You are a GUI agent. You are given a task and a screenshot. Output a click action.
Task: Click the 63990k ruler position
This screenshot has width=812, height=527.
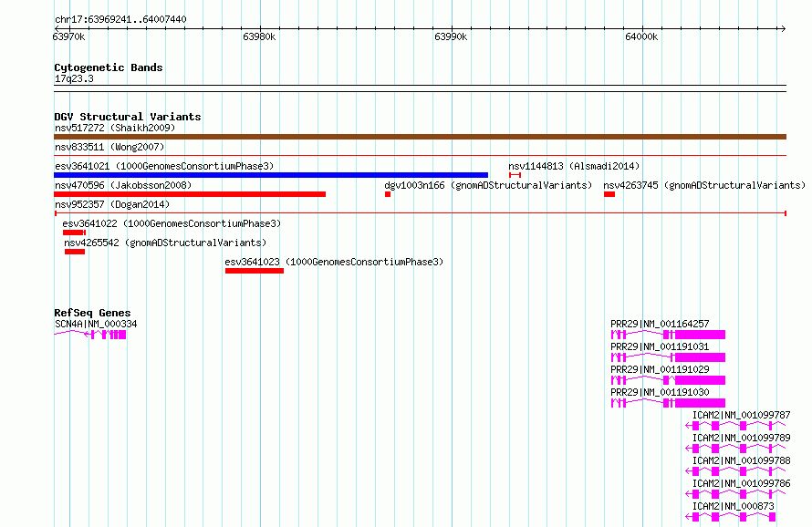tap(451, 36)
